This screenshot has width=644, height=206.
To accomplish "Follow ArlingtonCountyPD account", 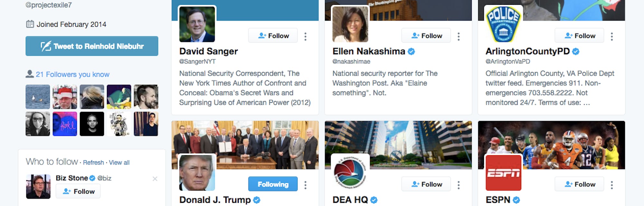I will tap(579, 35).
